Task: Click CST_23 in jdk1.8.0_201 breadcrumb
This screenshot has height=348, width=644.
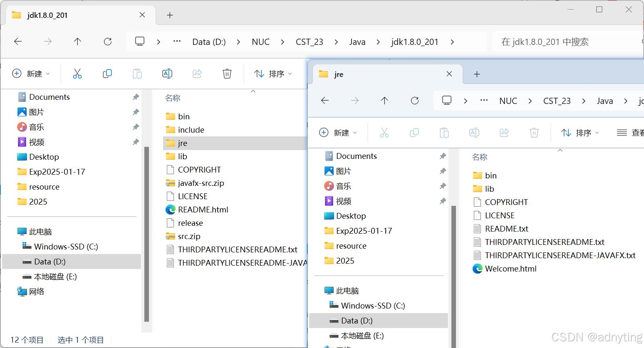Action: (x=310, y=42)
